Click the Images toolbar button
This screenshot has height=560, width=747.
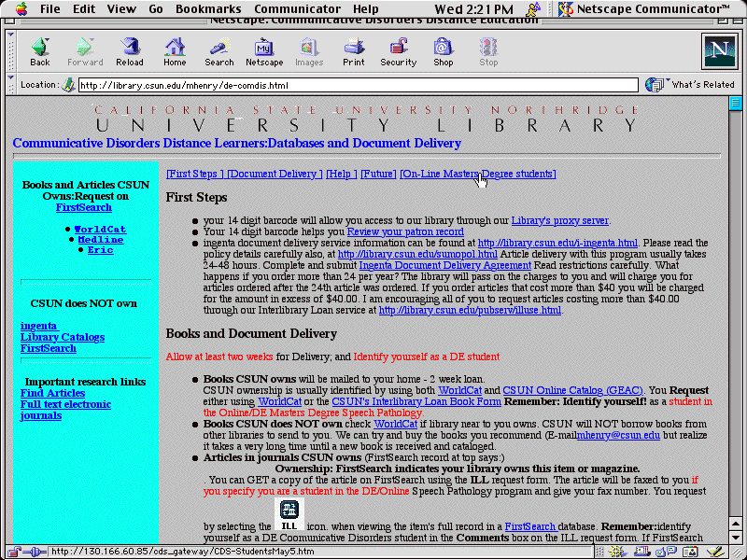click(309, 51)
